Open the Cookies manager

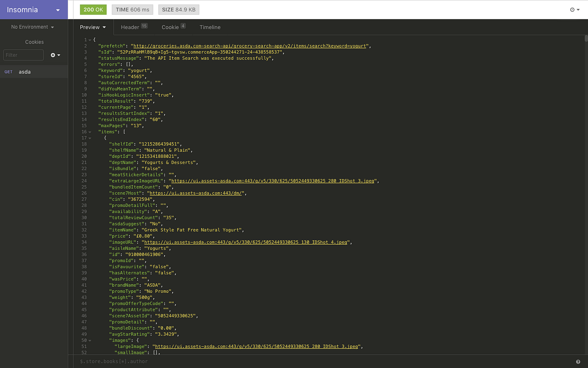click(34, 42)
